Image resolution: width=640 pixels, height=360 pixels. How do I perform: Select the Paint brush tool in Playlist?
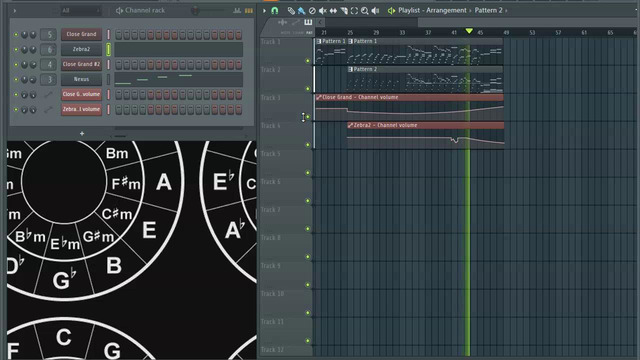pyautogui.click(x=301, y=11)
